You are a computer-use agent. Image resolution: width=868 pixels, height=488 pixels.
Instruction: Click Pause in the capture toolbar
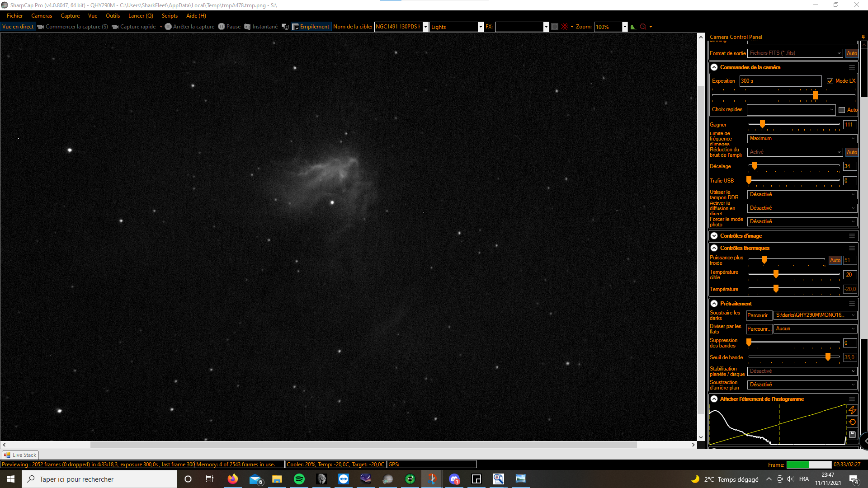[229, 27]
